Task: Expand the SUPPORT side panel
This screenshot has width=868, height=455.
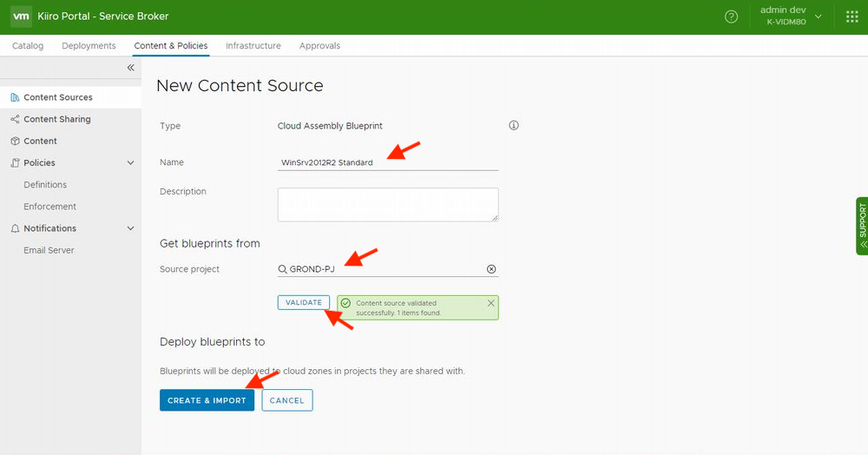Action: (x=862, y=226)
